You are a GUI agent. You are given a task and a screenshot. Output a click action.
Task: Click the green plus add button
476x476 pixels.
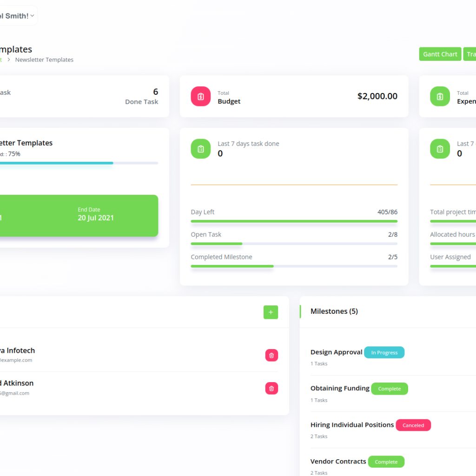point(271,312)
